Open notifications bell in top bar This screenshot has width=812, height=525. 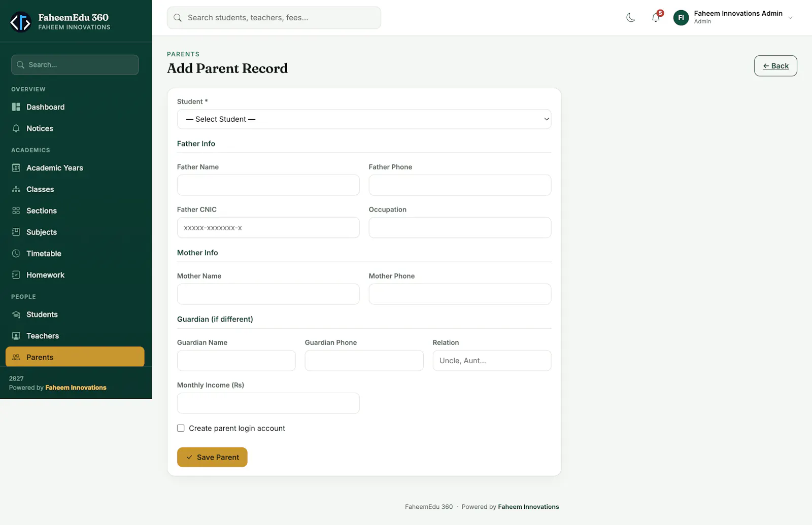pyautogui.click(x=656, y=18)
